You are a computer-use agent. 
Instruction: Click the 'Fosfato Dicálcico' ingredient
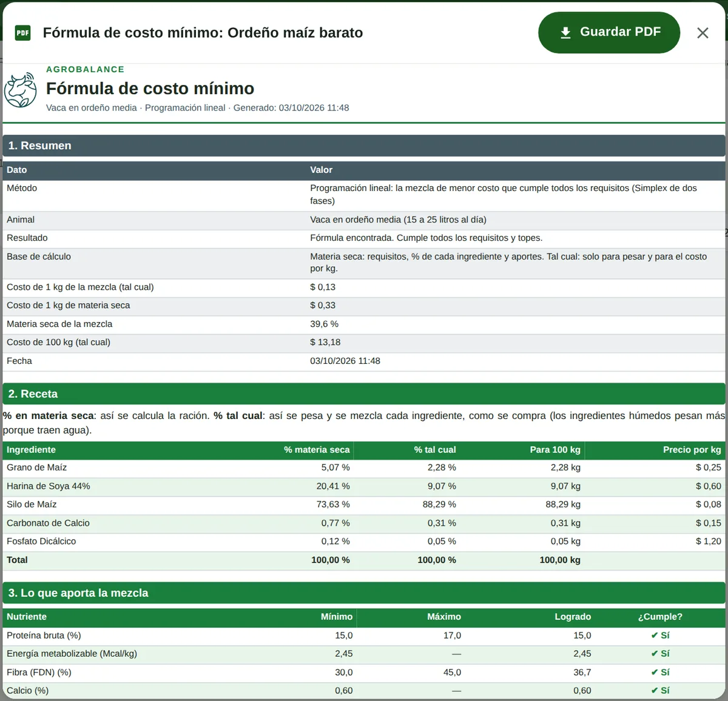pos(41,541)
